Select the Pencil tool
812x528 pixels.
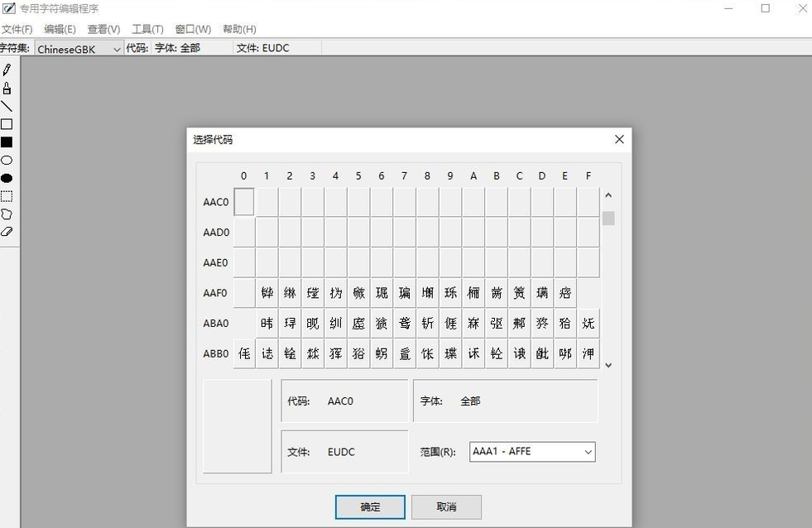7,70
